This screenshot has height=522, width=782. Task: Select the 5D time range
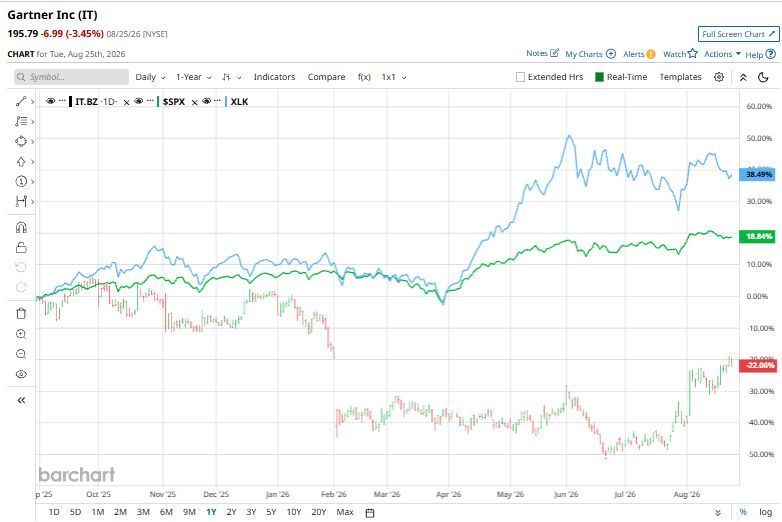tap(75, 512)
